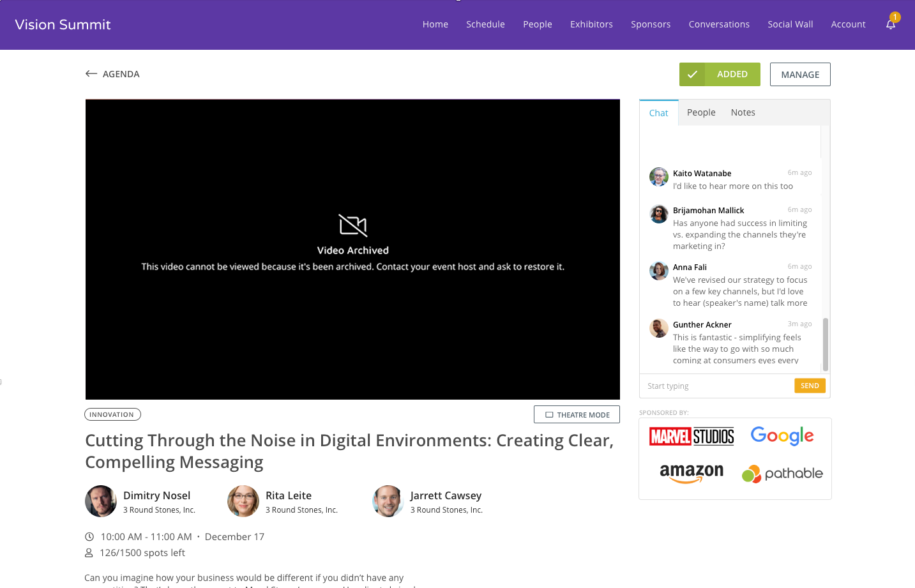This screenshot has width=915, height=588.
Task: Click Anna Fali's name in chat
Action: coord(690,267)
